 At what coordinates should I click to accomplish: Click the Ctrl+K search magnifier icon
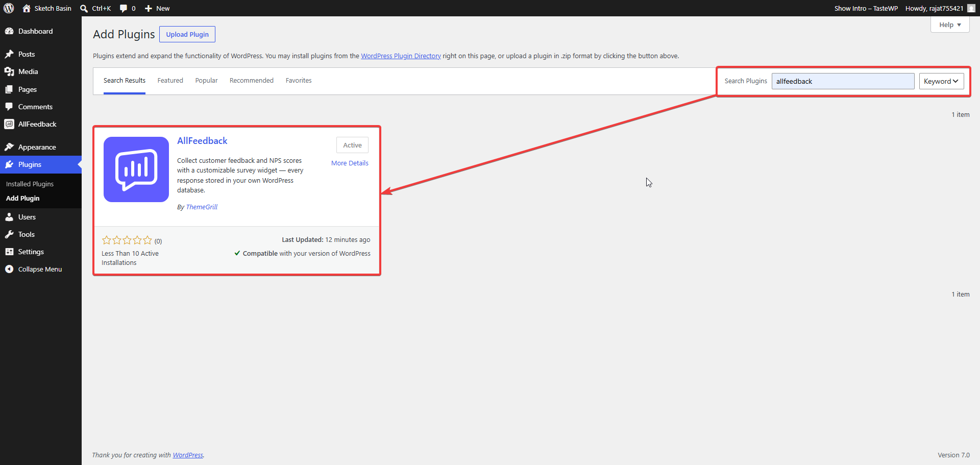coord(84,8)
